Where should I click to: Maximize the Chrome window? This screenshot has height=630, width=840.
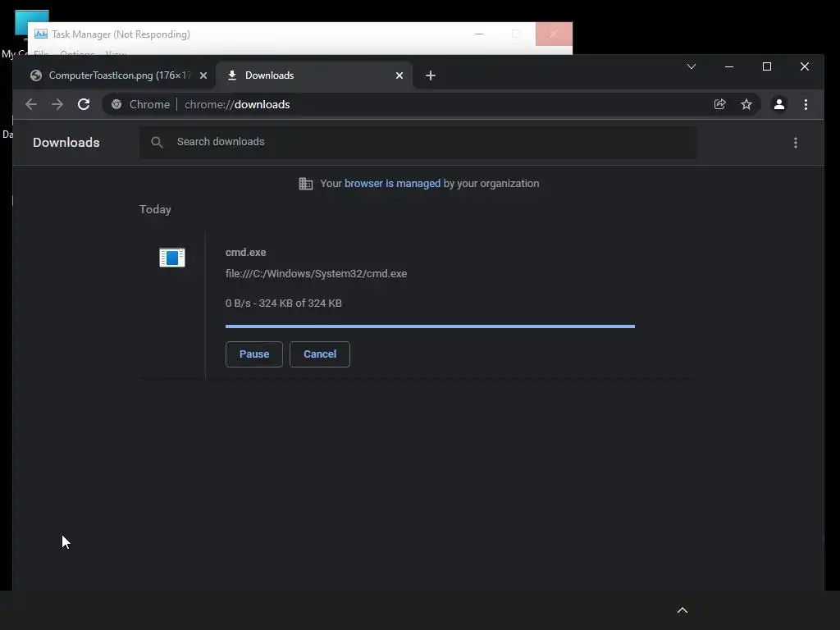point(767,66)
